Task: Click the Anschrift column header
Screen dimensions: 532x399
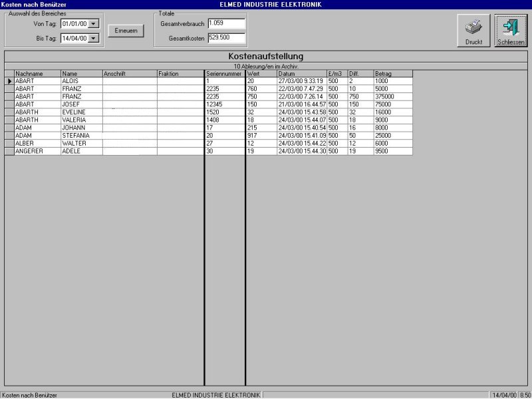Action: [129, 74]
